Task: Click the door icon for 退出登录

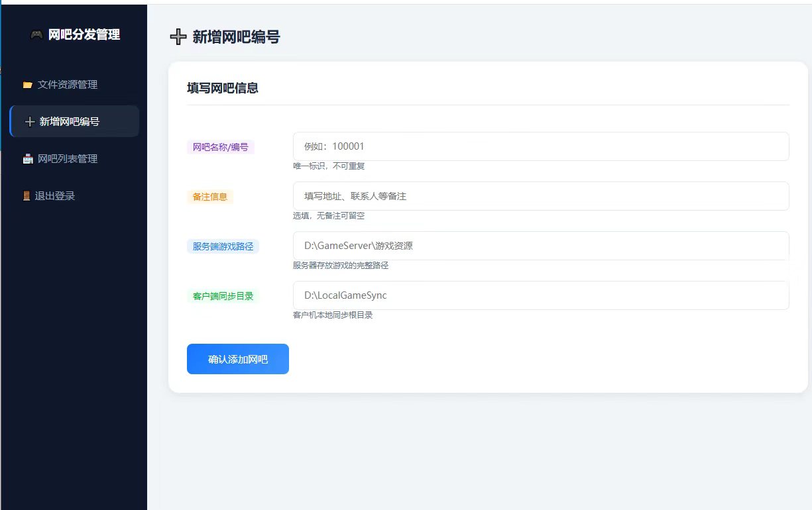Action: click(x=27, y=196)
